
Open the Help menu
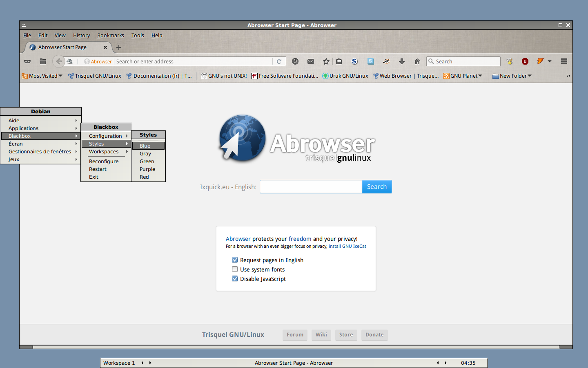(157, 36)
